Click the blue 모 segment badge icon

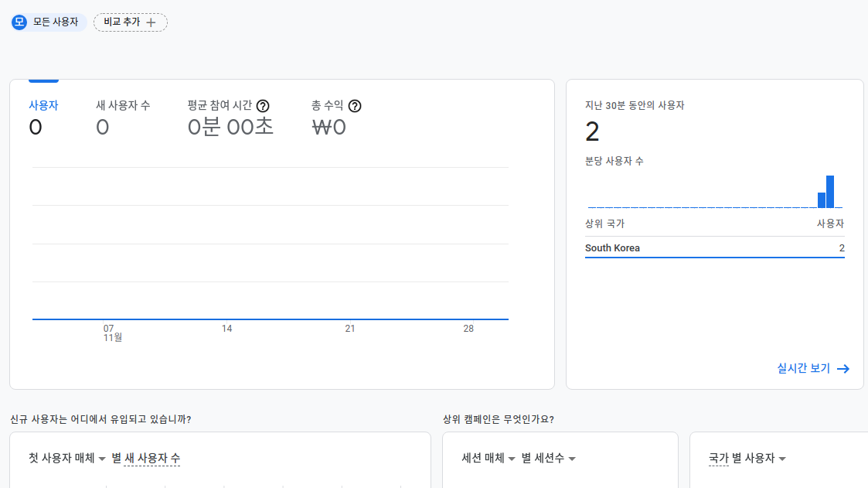pyautogui.click(x=19, y=22)
